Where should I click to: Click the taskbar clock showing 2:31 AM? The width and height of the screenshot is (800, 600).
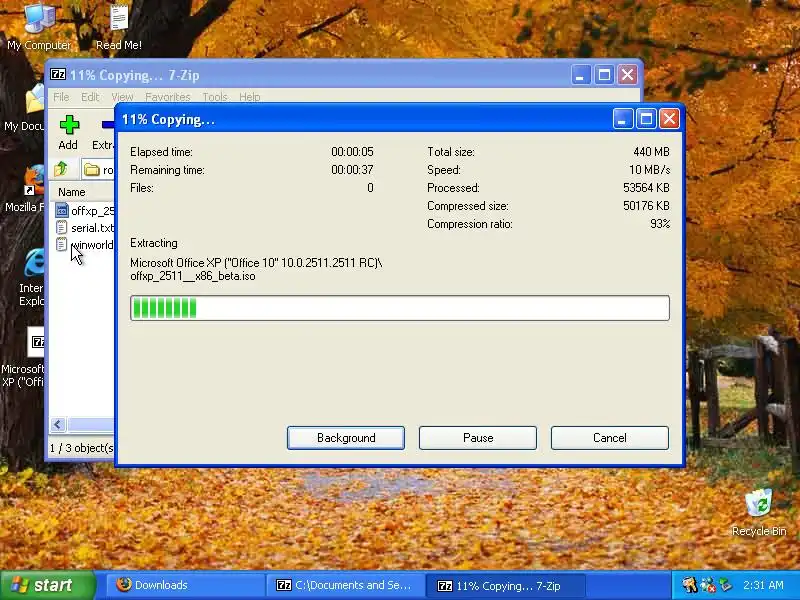763,585
